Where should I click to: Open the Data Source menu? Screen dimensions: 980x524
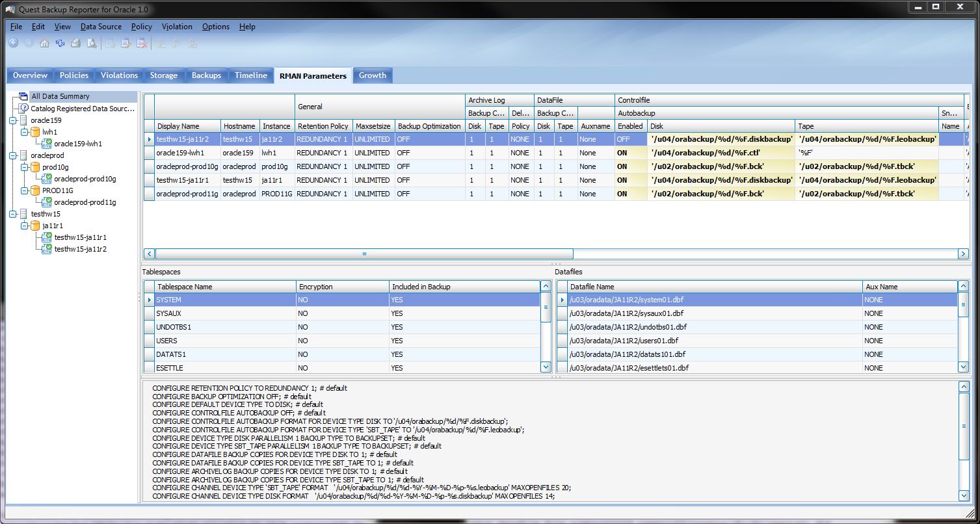pos(101,27)
